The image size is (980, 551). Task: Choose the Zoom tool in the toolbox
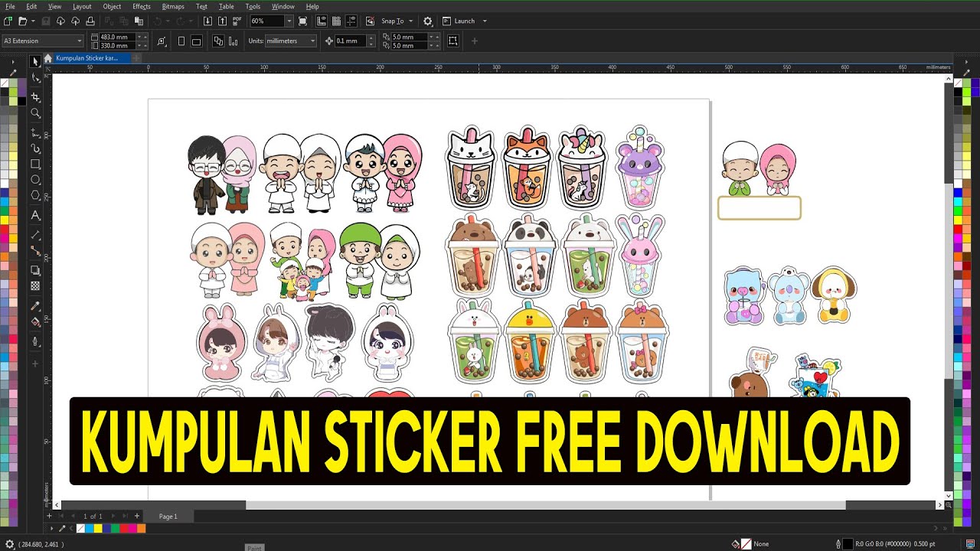(x=35, y=113)
